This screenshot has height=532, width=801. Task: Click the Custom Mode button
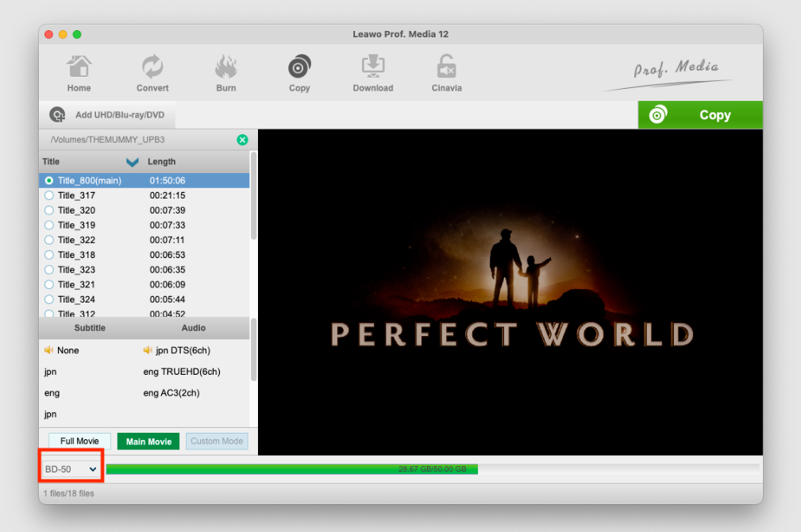[217, 441]
